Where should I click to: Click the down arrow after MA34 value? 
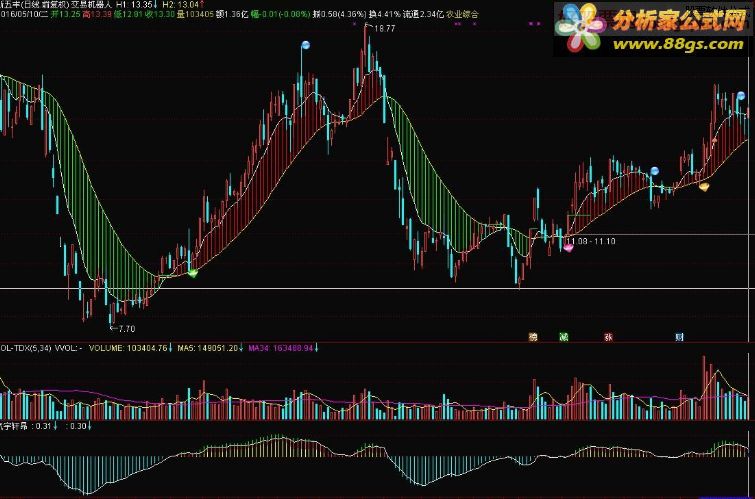[x=316, y=348]
